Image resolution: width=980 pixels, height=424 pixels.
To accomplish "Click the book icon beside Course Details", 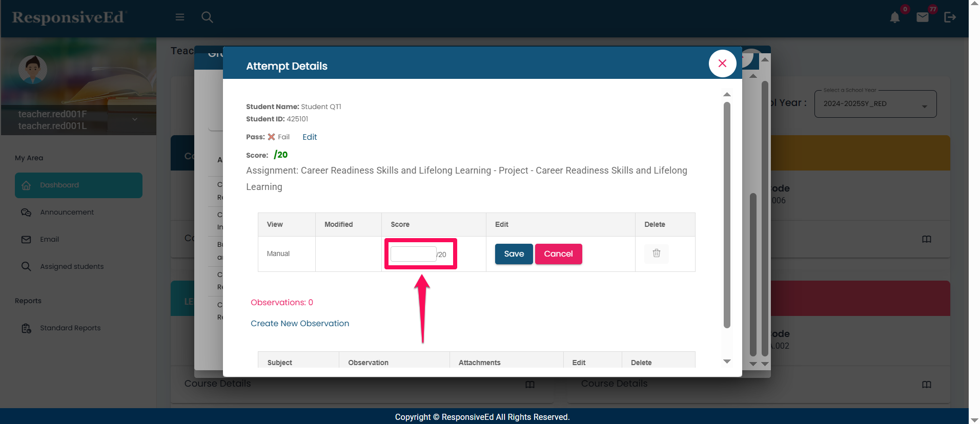I will [x=530, y=385].
